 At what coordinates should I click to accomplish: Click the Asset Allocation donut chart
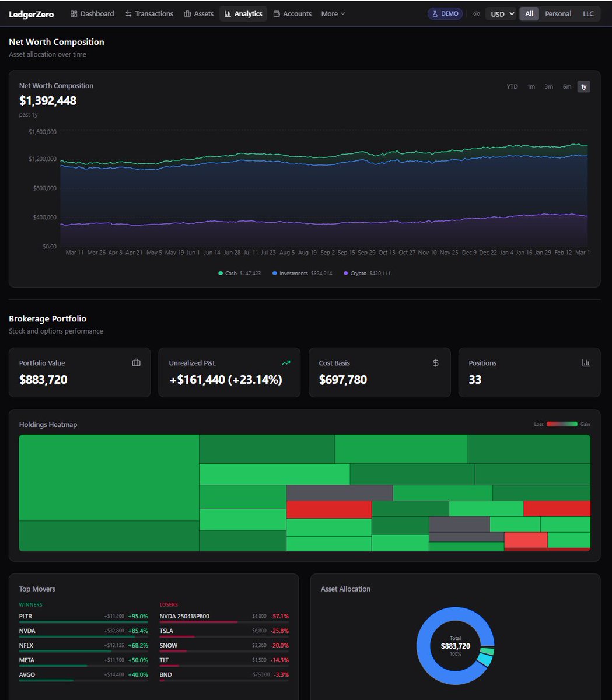pyautogui.click(x=455, y=646)
